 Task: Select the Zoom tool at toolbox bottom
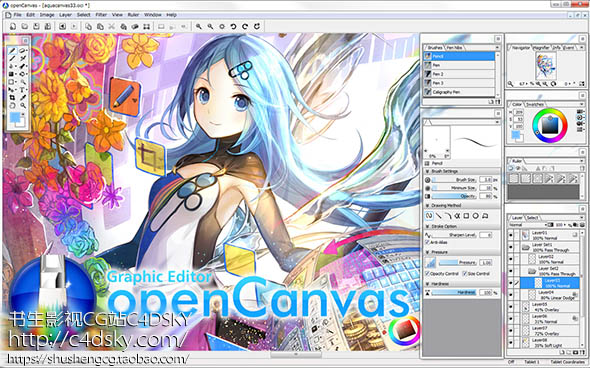point(23,106)
